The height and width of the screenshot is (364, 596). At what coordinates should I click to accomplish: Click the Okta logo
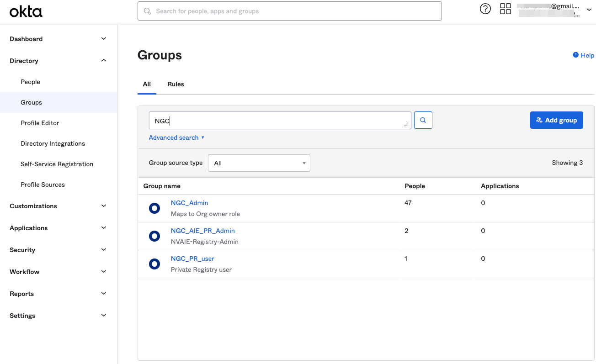tap(26, 11)
